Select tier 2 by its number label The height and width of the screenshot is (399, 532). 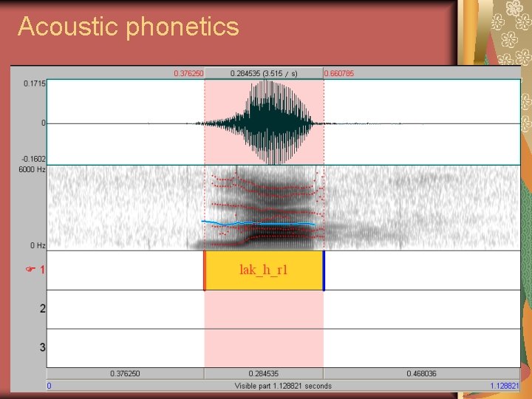tap(42, 308)
